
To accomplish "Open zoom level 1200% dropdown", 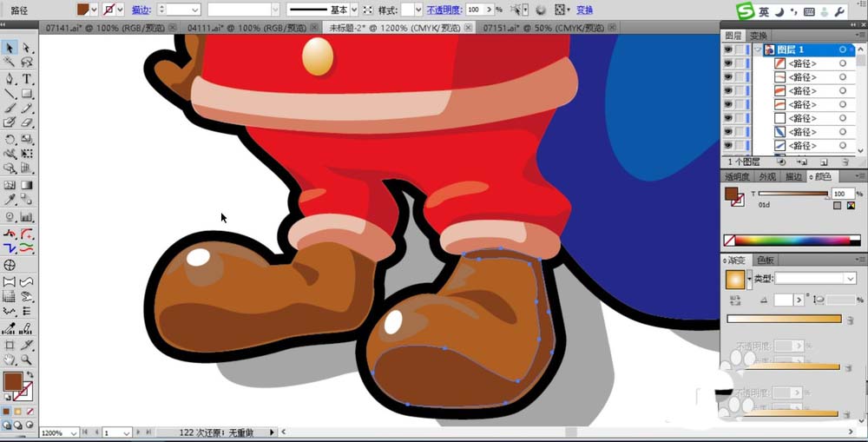I will [74, 432].
